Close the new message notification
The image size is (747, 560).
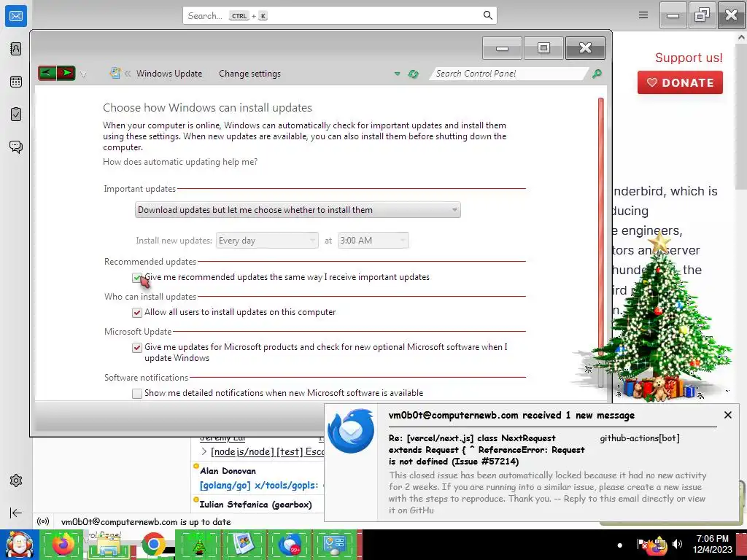coord(727,415)
